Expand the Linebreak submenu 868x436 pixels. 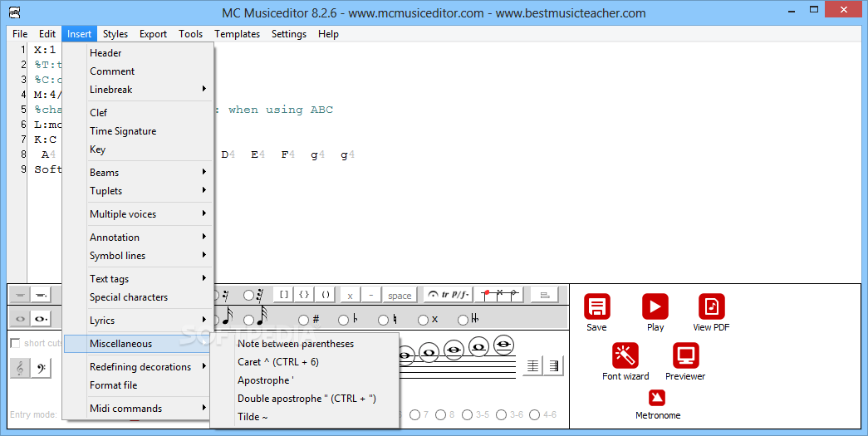tap(137, 90)
